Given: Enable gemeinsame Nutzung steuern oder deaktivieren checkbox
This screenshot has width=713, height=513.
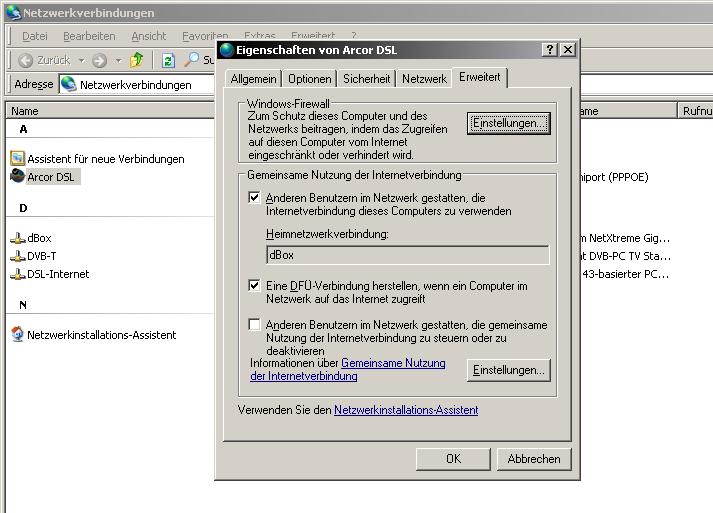Looking at the screenshot, I should (x=255, y=325).
